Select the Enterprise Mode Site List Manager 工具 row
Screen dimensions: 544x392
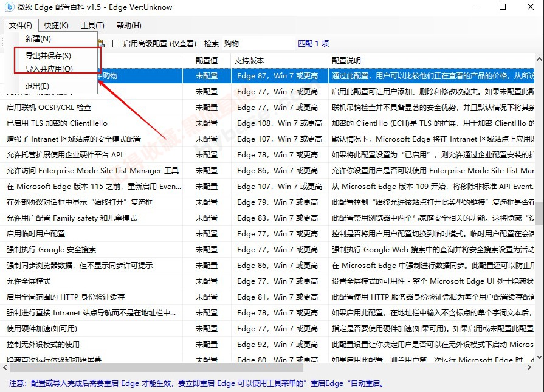(x=267, y=171)
